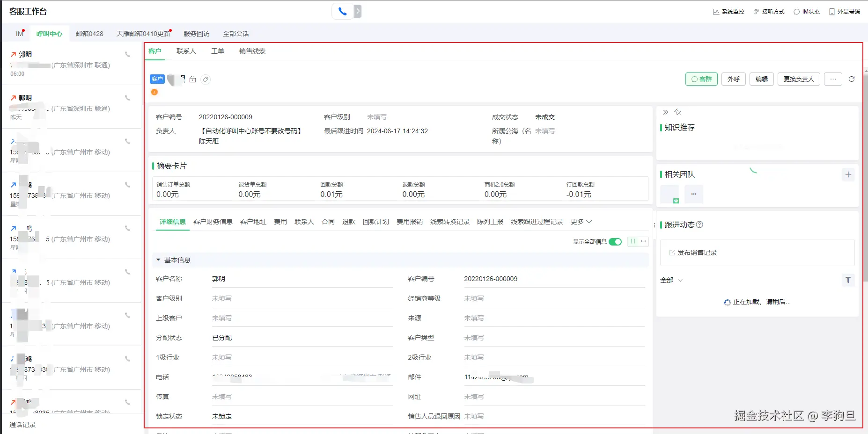Viewport: 868px width, 434px height.
Task: Switch to the 费用 tab
Action: (x=280, y=222)
